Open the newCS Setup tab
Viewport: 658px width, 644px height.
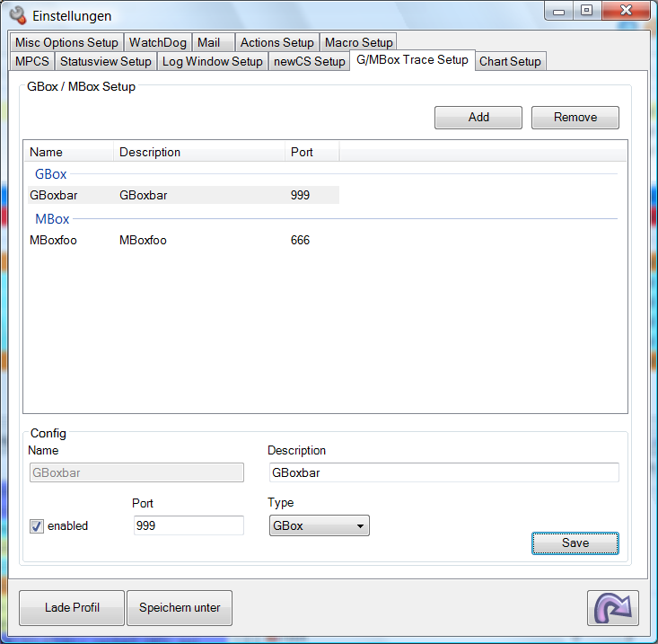309,61
